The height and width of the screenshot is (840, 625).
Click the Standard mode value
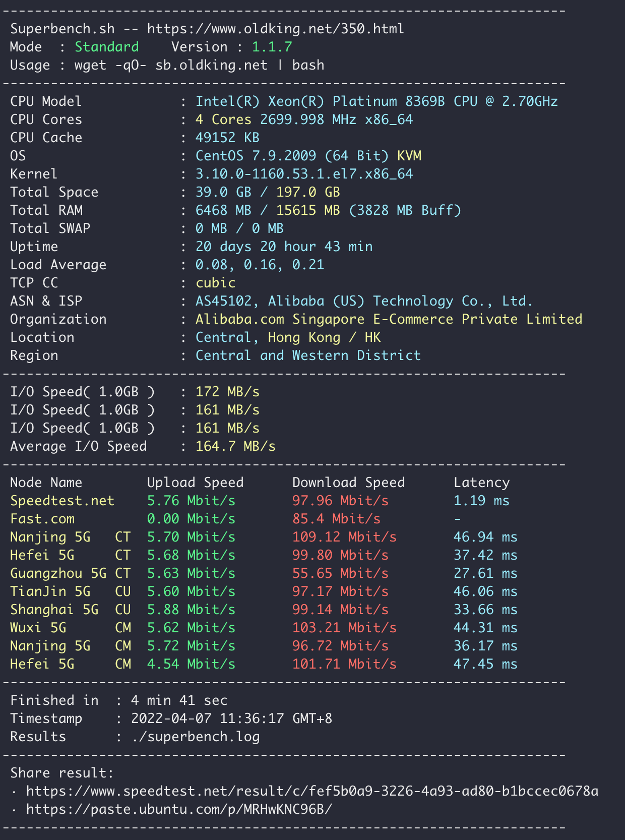pyautogui.click(x=106, y=47)
